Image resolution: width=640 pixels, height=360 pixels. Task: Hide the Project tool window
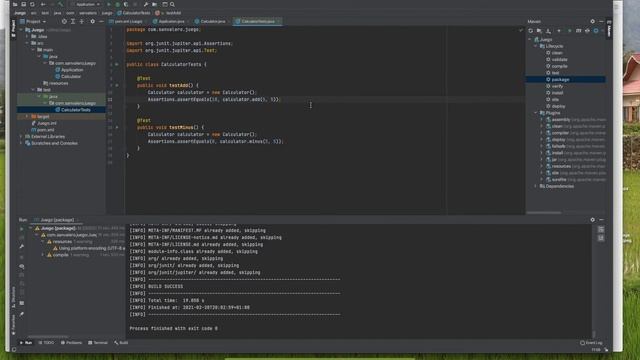tap(101, 21)
